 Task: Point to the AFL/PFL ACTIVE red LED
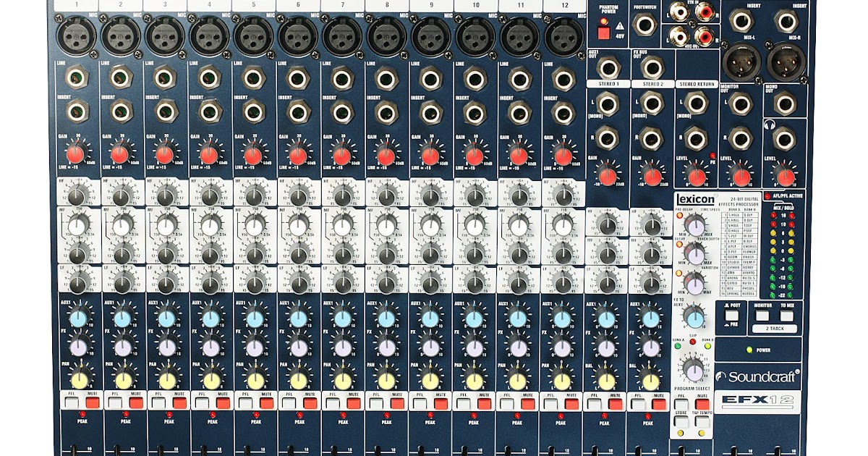point(767,196)
